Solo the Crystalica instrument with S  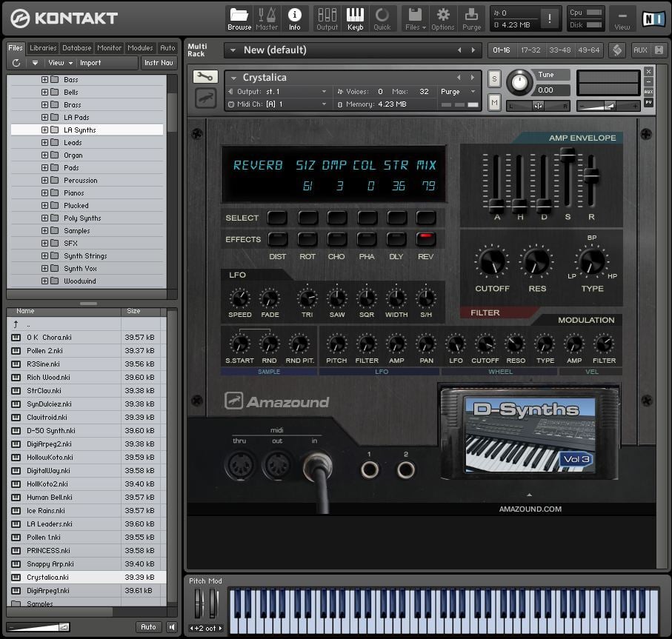(494, 78)
